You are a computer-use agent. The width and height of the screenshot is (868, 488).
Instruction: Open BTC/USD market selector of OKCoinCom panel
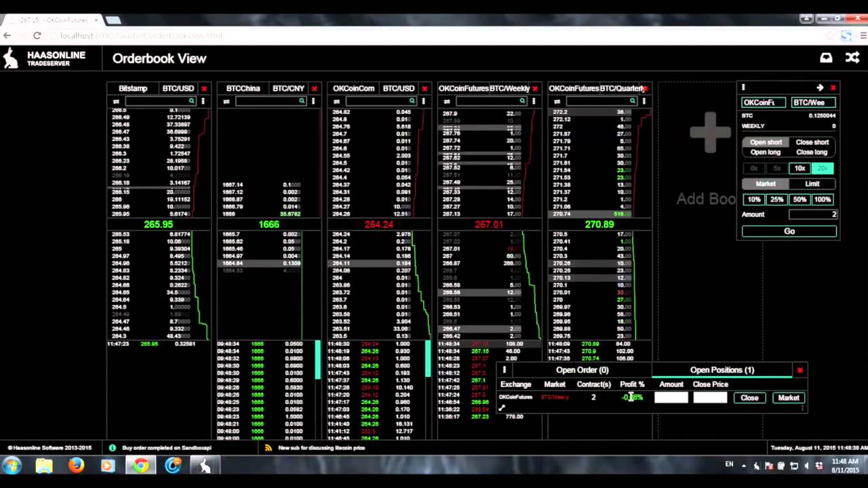click(399, 89)
